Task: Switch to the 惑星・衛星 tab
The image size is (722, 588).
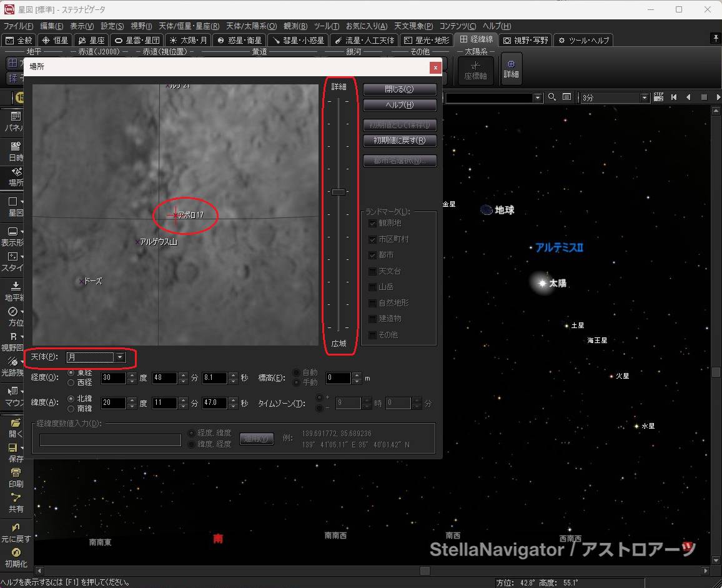Action: click(240, 40)
